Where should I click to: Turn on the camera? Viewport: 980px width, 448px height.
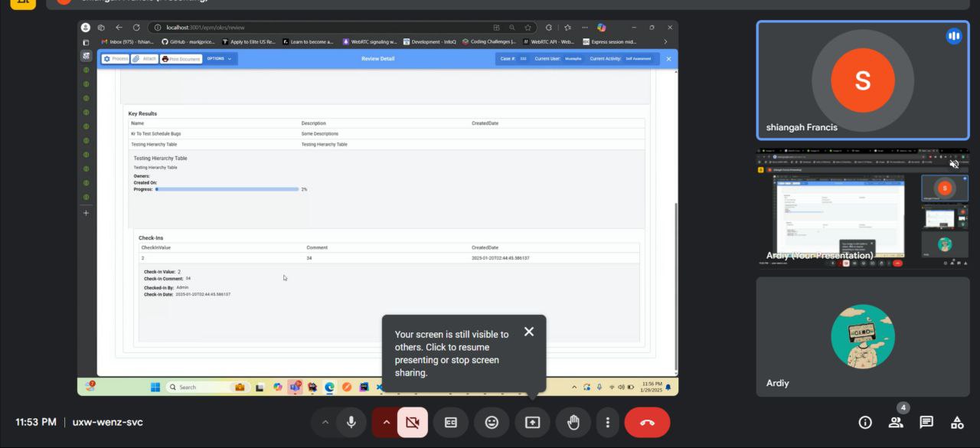point(413,422)
